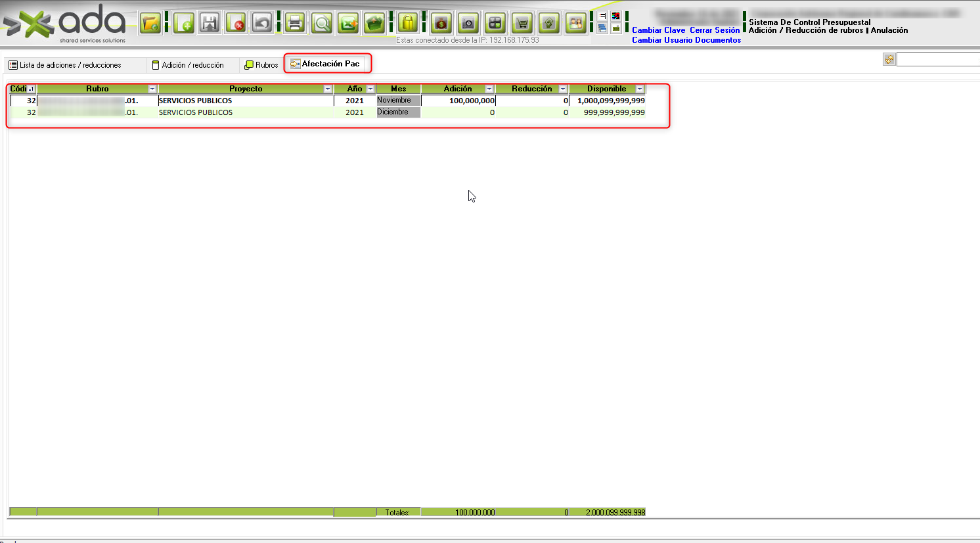Select the Noviembre Adición cell with 100,000,000
The image size is (980, 543).
[458, 101]
